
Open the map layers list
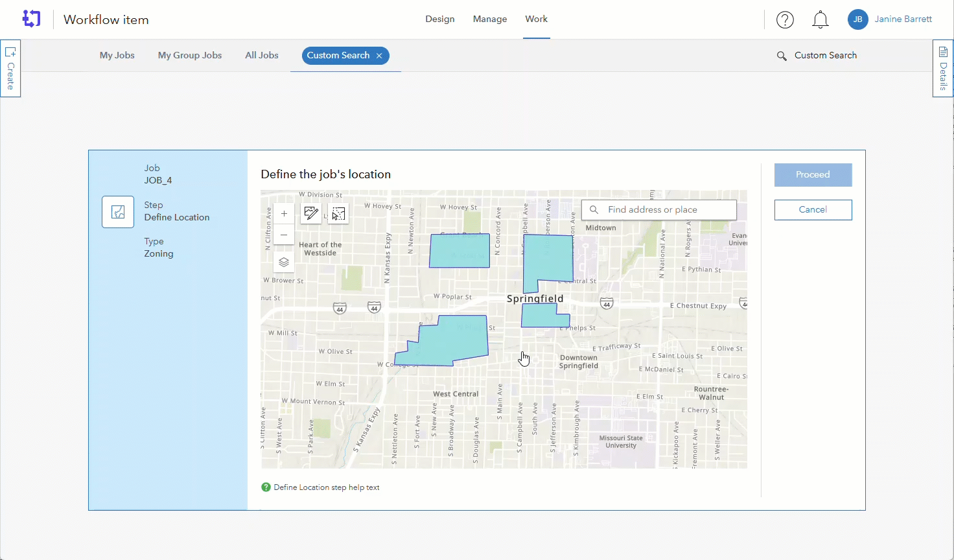[284, 262]
